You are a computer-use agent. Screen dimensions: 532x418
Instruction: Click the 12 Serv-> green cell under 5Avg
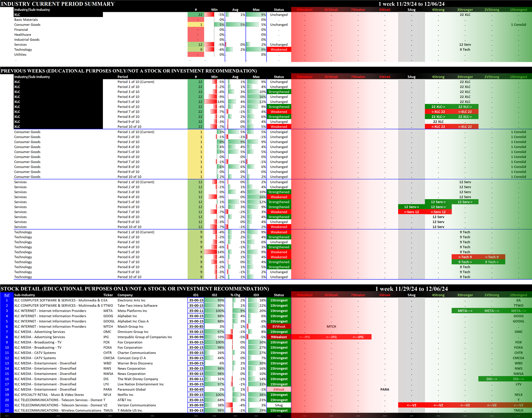pyautogui.click(x=411, y=207)
